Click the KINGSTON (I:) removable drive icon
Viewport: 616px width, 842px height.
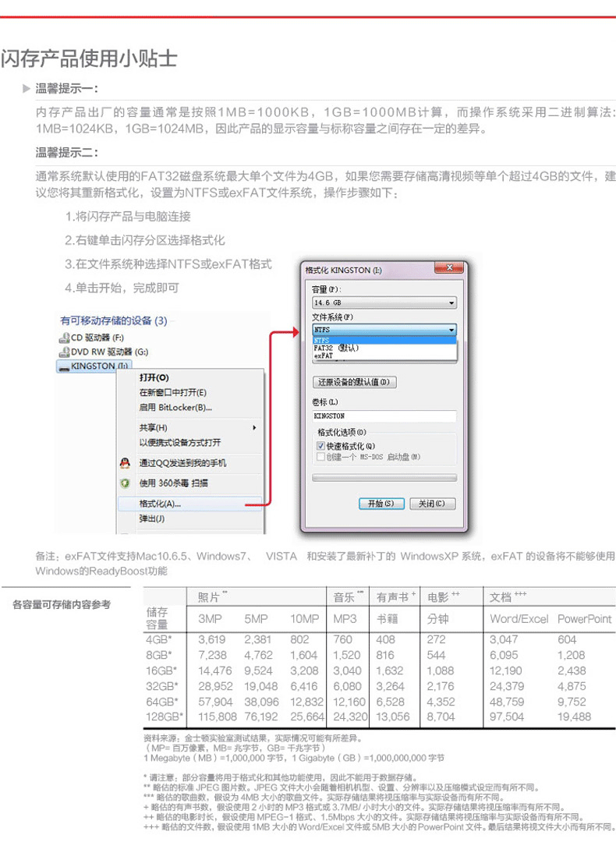[65, 366]
